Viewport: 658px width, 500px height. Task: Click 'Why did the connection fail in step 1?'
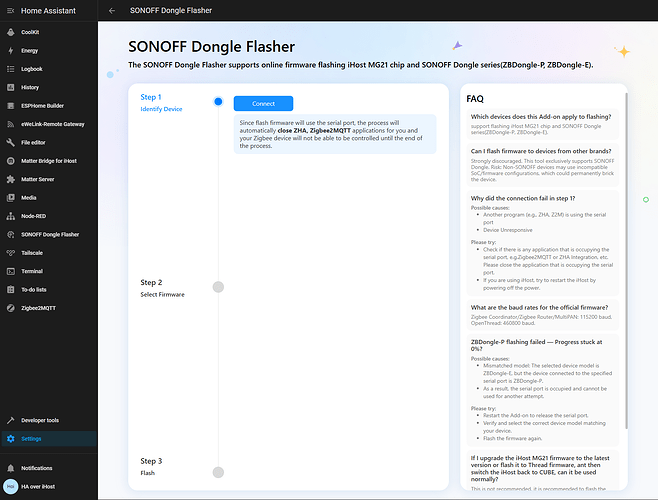523,198
